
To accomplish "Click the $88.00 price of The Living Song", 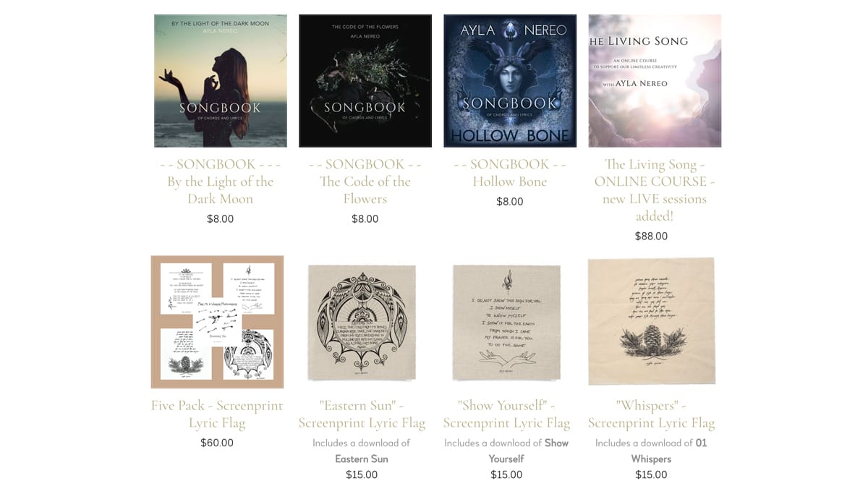I will (x=651, y=236).
